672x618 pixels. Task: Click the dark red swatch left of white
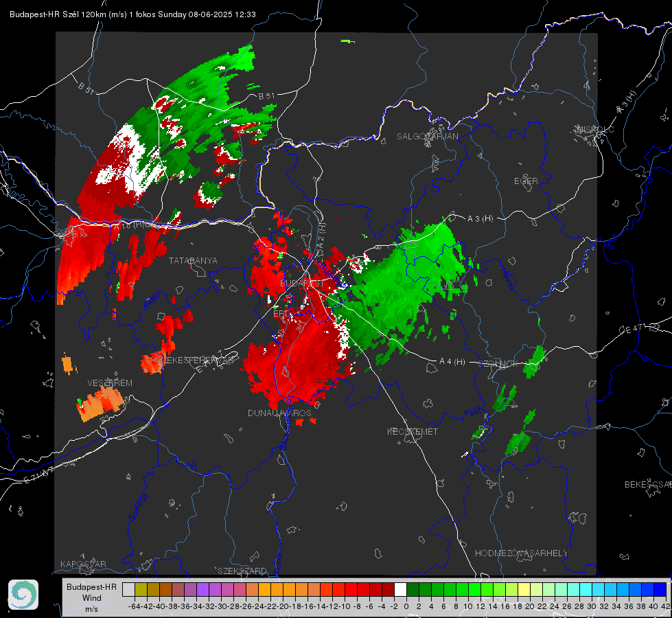pos(388,589)
